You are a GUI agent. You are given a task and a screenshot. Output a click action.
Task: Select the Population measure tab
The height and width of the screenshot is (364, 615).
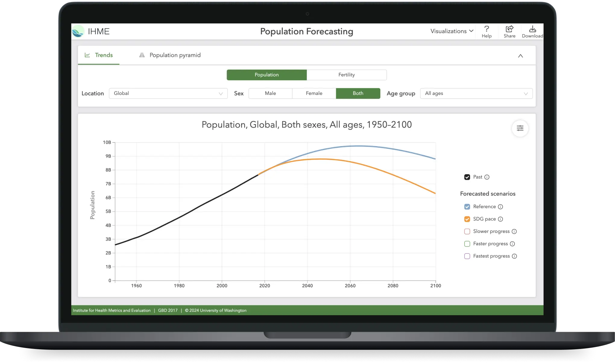click(x=267, y=75)
